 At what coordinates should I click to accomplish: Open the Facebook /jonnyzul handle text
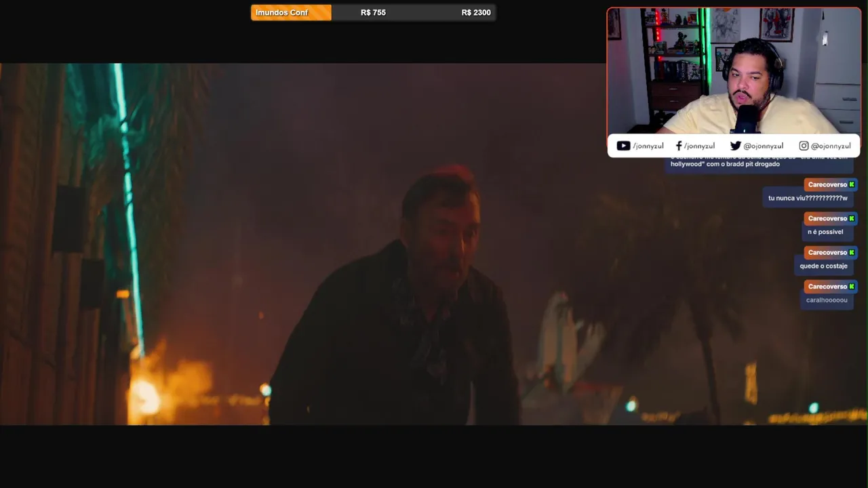[x=699, y=146]
